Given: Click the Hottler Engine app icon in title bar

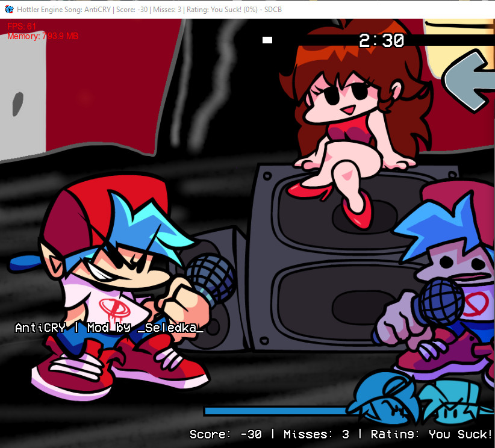Looking at the screenshot, I should coord(9,9).
